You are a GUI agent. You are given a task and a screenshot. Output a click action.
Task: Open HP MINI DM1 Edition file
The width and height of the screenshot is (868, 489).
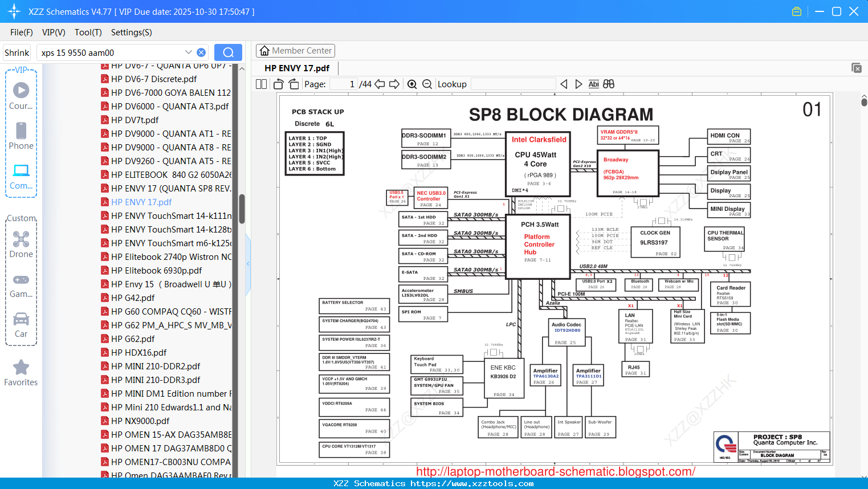tap(171, 394)
